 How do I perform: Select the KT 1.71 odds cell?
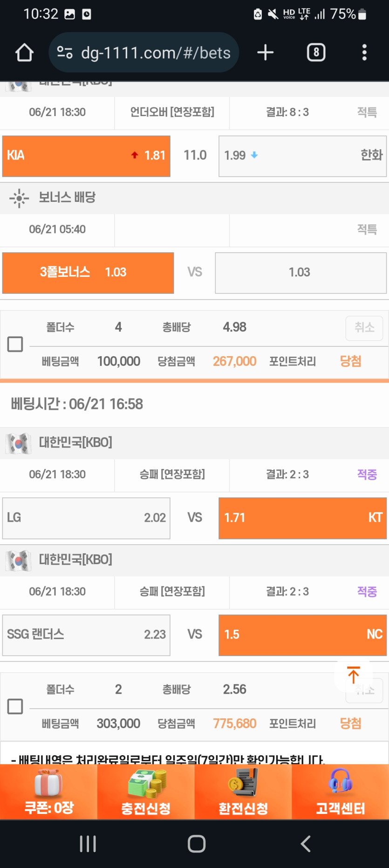point(302,518)
